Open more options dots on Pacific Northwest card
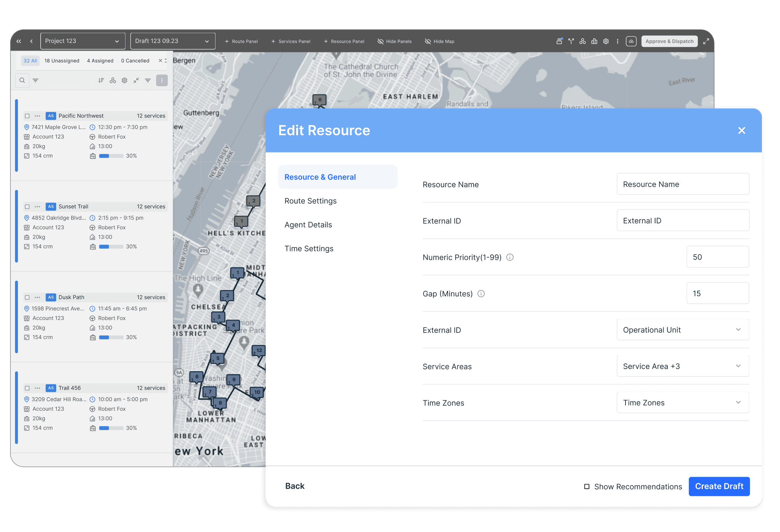 [x=37, y=116]
